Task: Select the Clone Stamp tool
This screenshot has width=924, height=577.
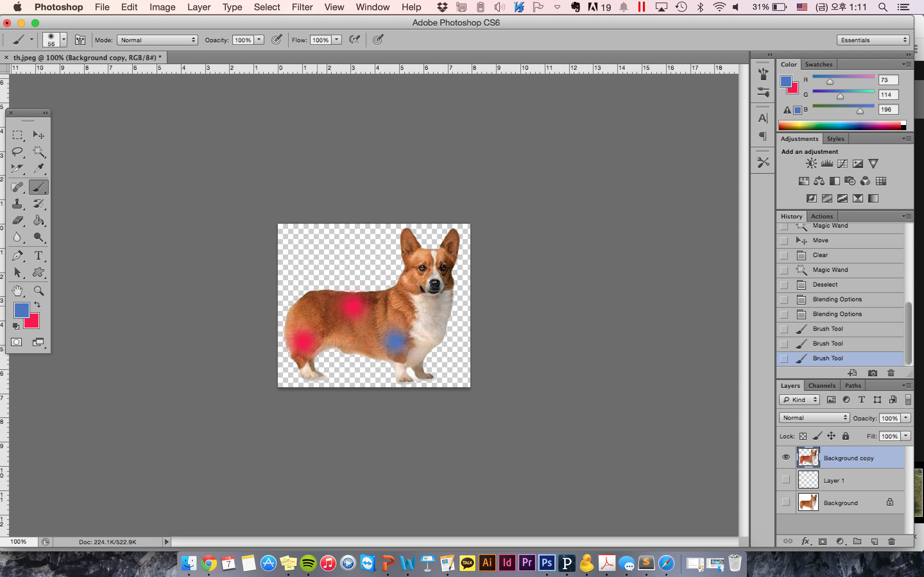Action: [x=17, y=204]
